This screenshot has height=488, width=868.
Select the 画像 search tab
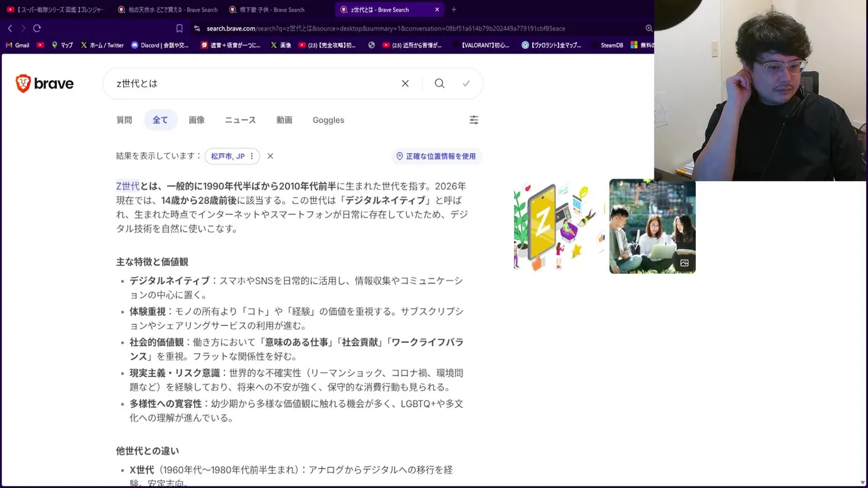pos(197,120)
